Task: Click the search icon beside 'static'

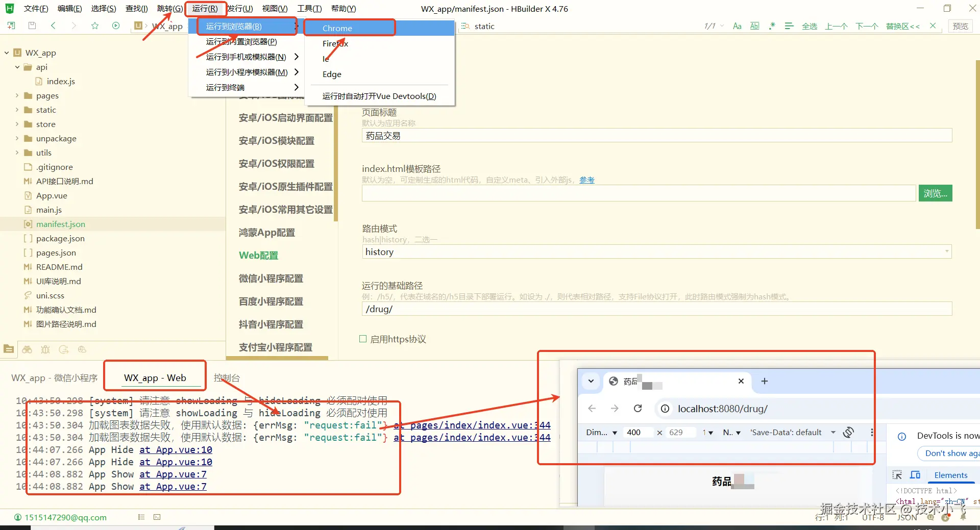Action: click(x=465, y=26)
